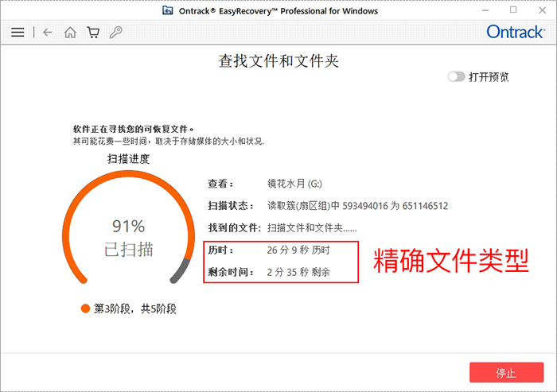This screenshot has width=557, height=392.
Task: Open the shopping cart purchase icon
Action: [x=93, y=33]
